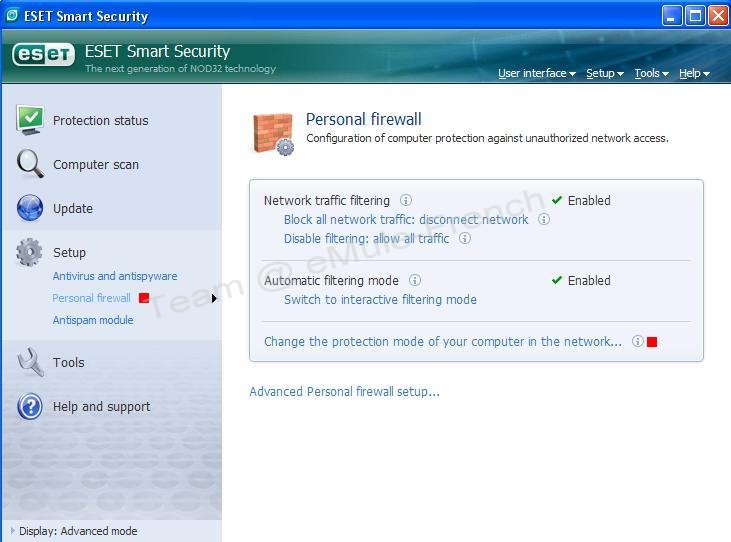Click Block all network traffic: disconnect network
Viewport: 731px width, 542px height.
[x=406, y=220]
